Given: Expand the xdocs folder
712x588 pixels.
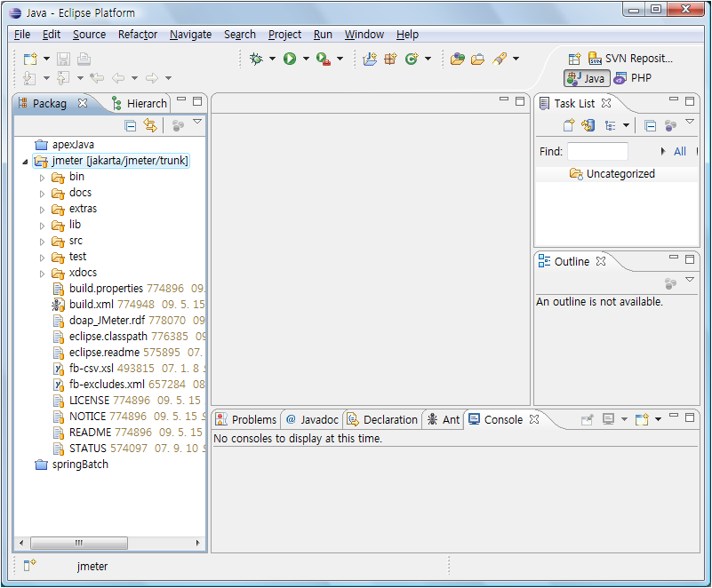Looking at the screenshot, I should [43, 274].
